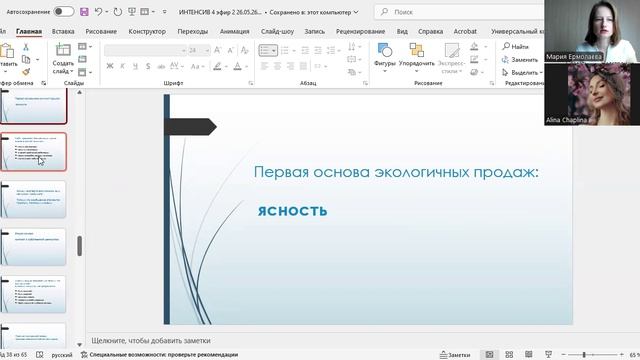Switch to reading view icon
This screenshot has height=360, width=640.
[529, 355]
